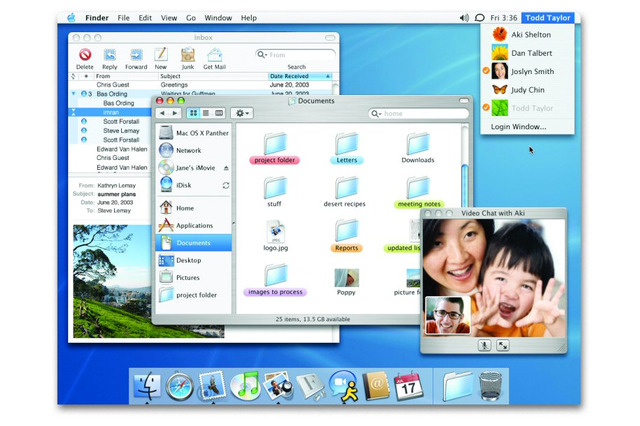Open Mail search magnifier scope dropdown
640x426 pixels.
click(263, 55)
